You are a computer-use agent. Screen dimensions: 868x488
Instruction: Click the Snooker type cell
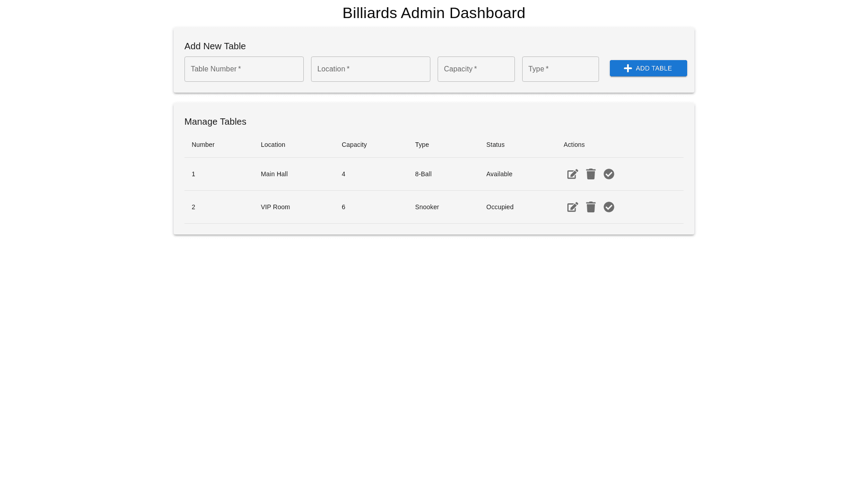427,207
